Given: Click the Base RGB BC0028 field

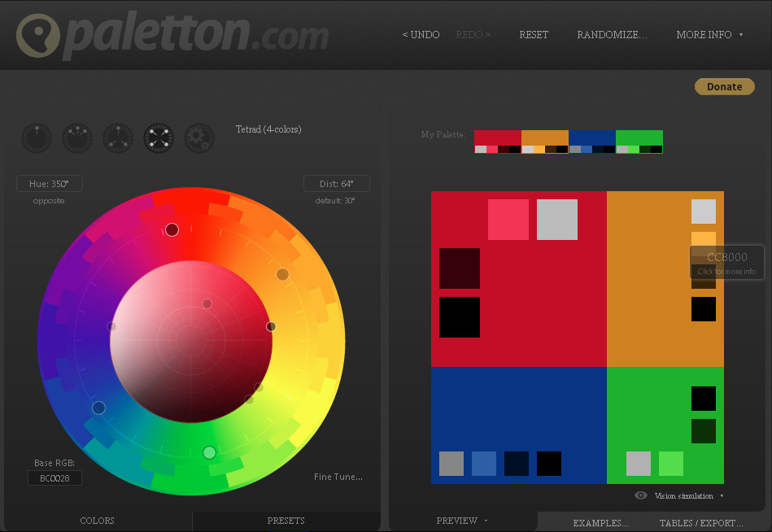Looking at the screenshot, I should 55,477.
